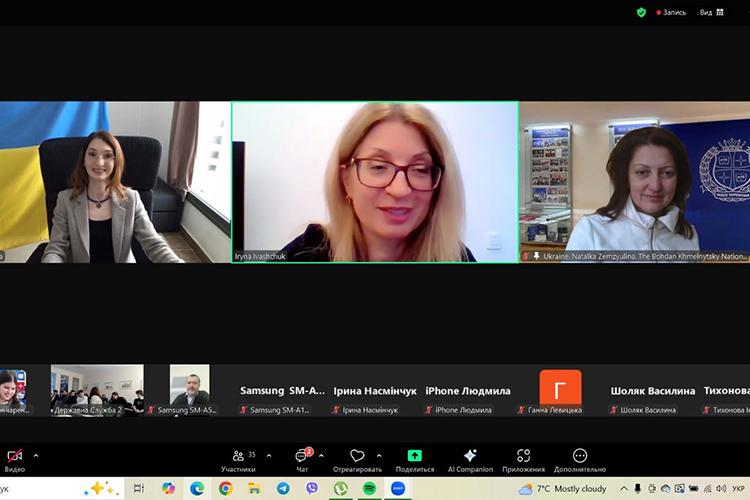
Task: Open the Чат chat panel
Action: (x=302, y=460)
